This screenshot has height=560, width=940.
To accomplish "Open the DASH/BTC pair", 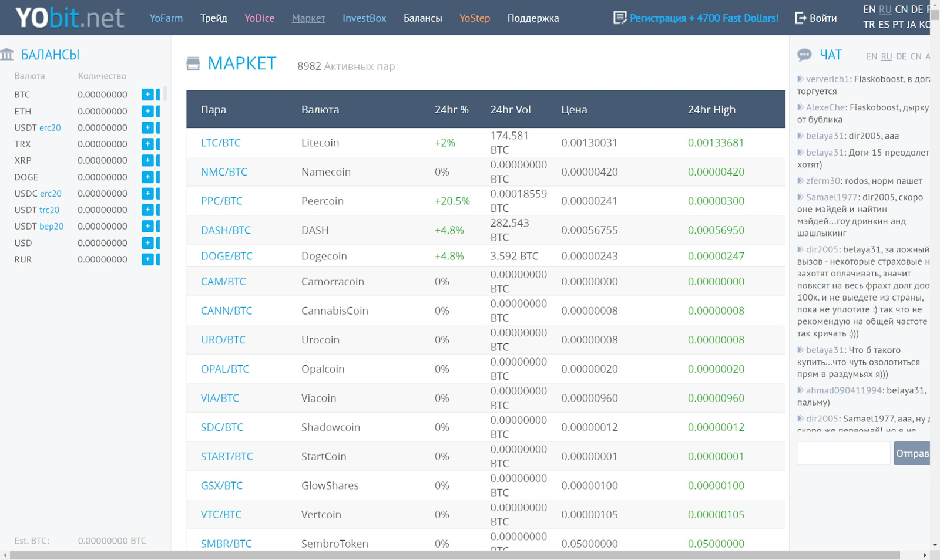I will pos(226,230).
